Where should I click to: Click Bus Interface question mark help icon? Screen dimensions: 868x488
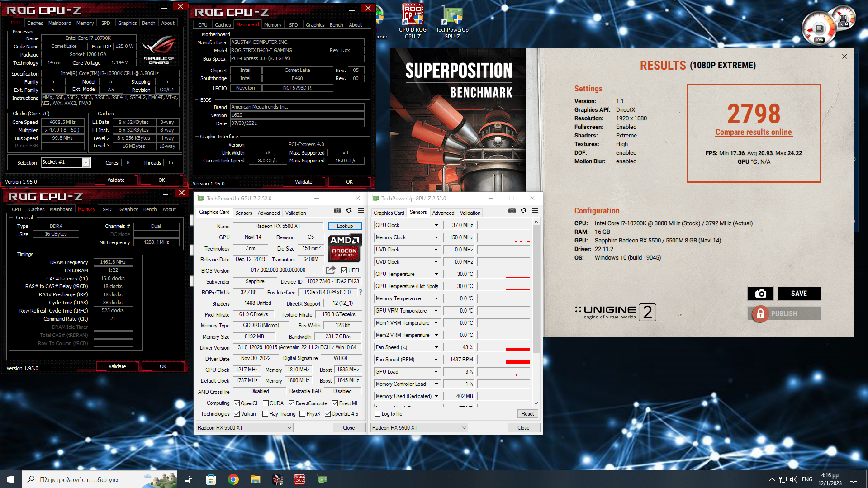tap(360, 292)
